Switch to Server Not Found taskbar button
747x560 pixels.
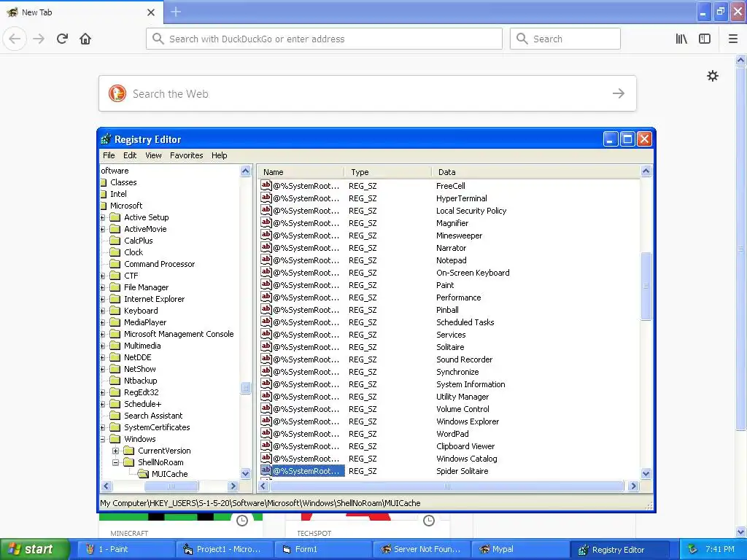pyautogui.click(x=421, y=549)
